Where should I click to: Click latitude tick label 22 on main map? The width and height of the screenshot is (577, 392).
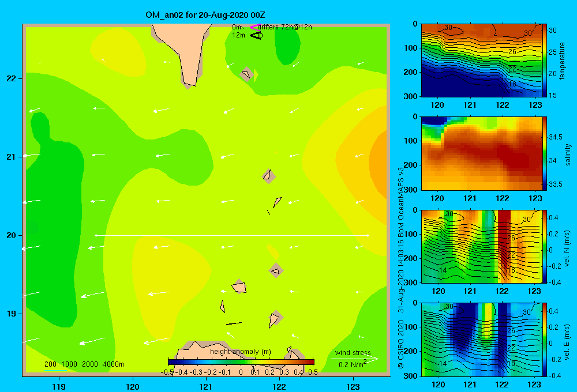click(x=11, y=79)
